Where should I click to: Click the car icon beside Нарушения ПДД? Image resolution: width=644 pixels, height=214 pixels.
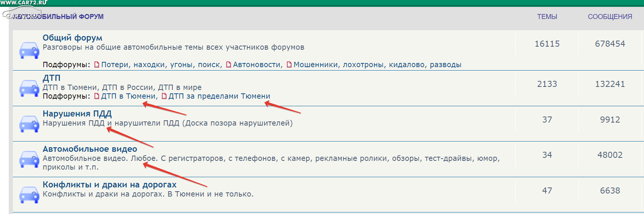click(29, 124)
